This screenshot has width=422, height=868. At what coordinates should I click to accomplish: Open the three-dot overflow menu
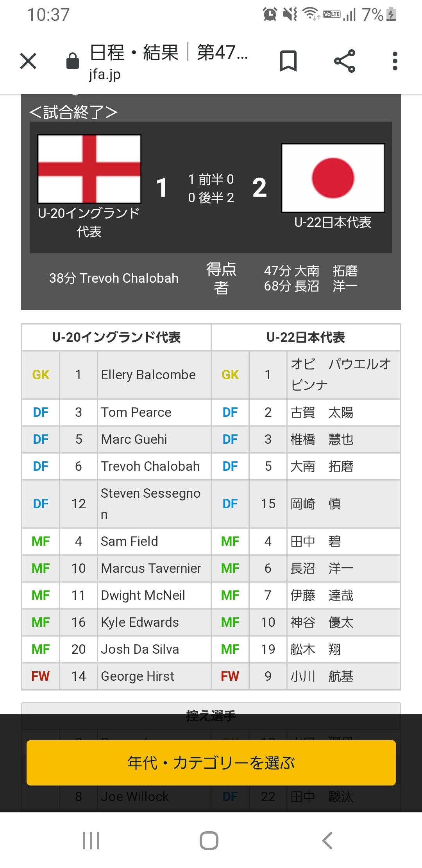click(395, 61)
